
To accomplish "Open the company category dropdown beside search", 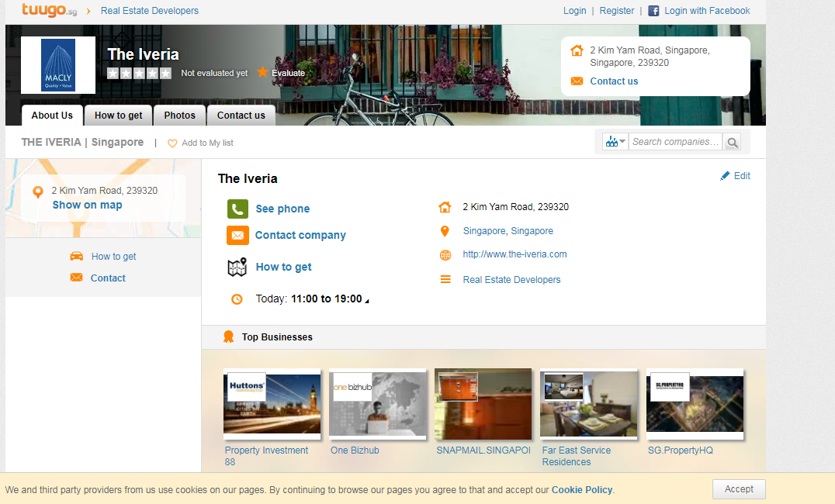I will click(x=615, y=142).
